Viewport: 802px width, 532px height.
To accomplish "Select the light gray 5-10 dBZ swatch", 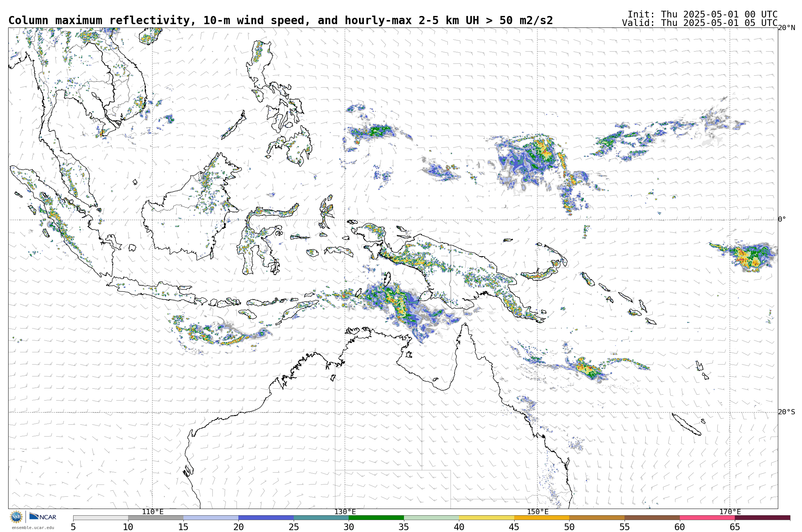I will 101,518.
